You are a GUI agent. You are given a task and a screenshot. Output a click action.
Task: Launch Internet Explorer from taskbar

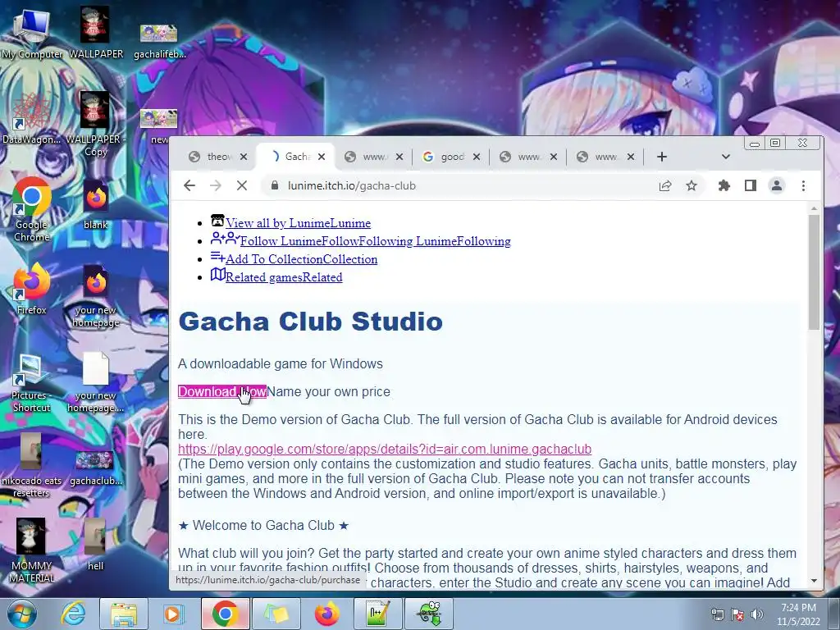click(x=73, y=614)
